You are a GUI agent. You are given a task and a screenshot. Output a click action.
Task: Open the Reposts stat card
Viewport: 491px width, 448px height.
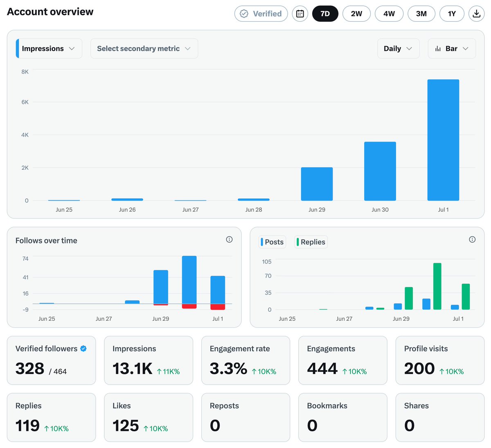pyautogui.click(x=246, y=417)
